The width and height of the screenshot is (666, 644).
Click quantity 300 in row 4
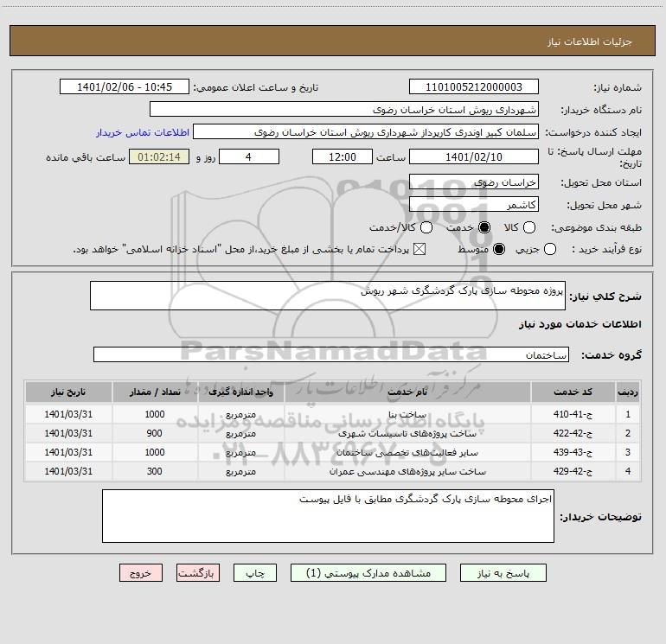[x=155, y=471]
